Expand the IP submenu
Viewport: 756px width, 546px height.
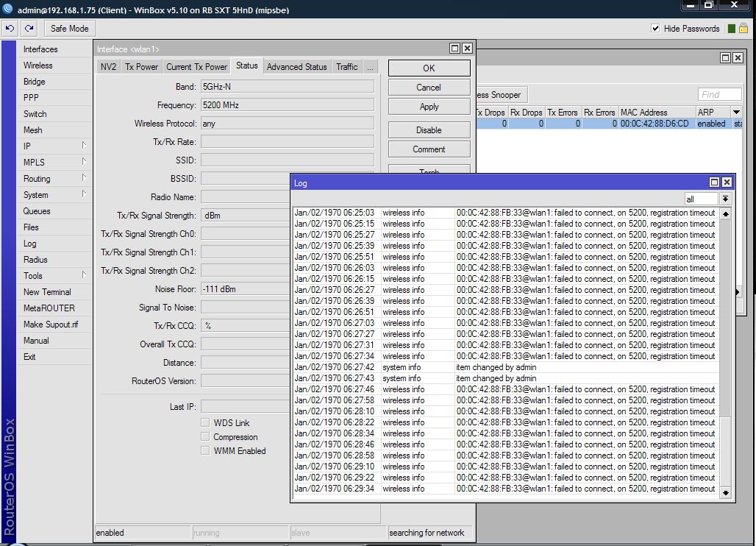click(84, 146)
